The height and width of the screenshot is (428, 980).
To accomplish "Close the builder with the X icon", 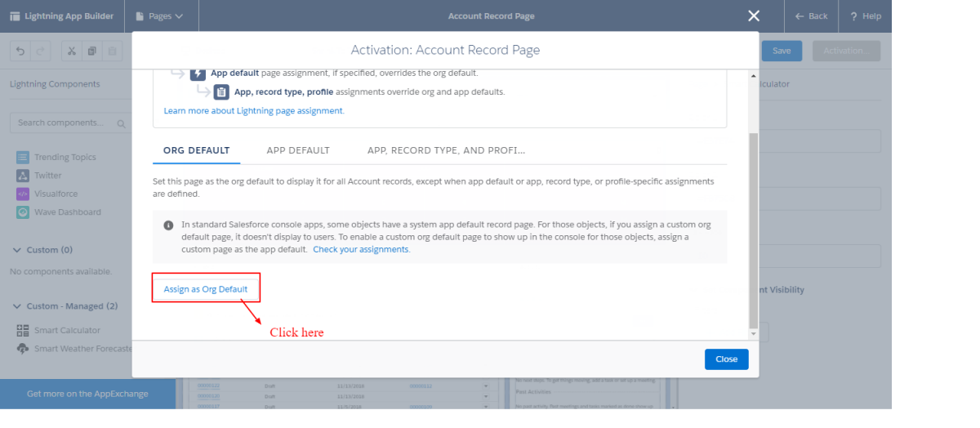I will pyautogui.click(x=754, y=16).
